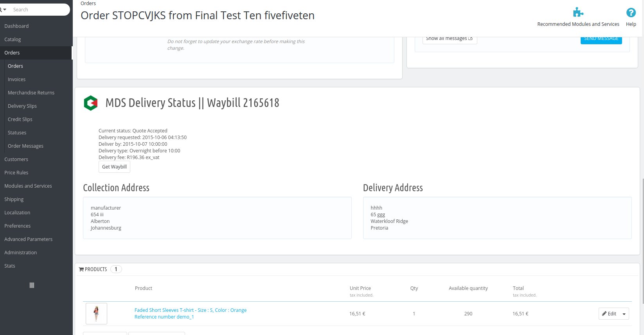Image resolution: width=644 pixels, height=335 pixels.
Task: Click the Help question mark icon
Action: (x=631, y=13)
